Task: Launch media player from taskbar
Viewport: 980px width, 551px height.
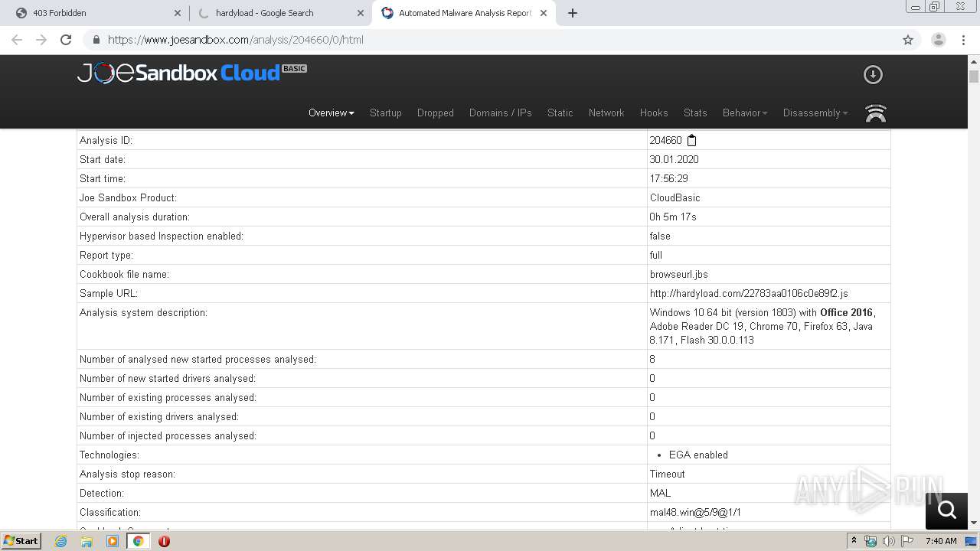Action: click(113, 541)
